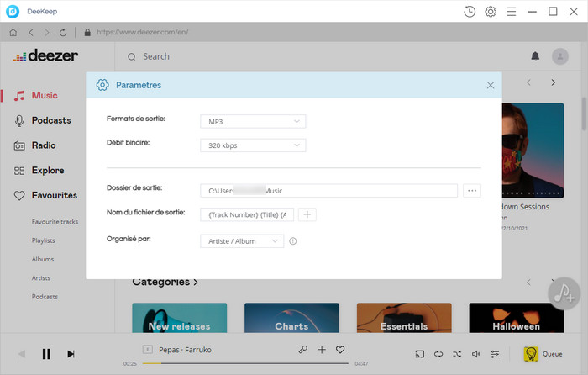Open the Débit binaire 320 kbps dropdown
Image resolution: width=588 pixels, height=375 pixels.
pyautogui.click(x=253, y=145)
